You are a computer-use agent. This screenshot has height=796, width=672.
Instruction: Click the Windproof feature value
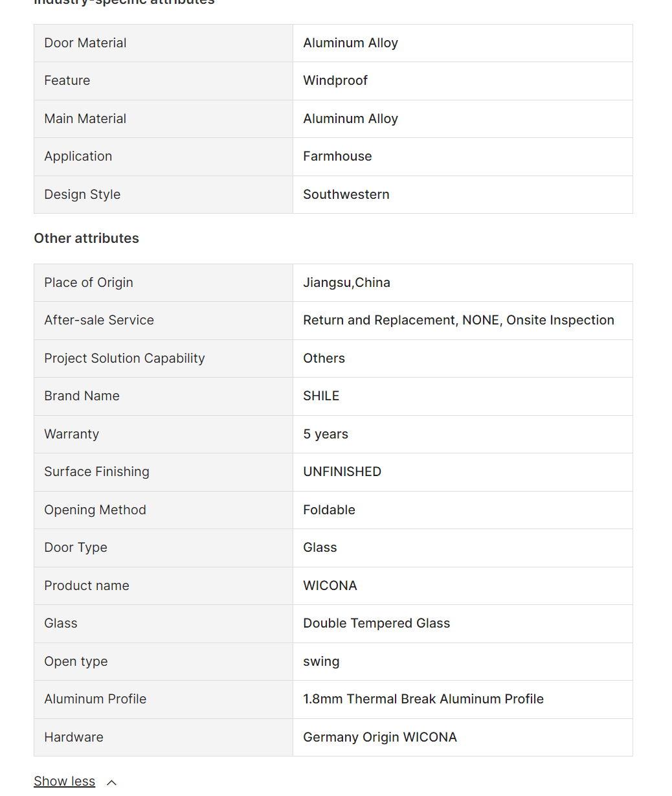(x=335, y=80)
